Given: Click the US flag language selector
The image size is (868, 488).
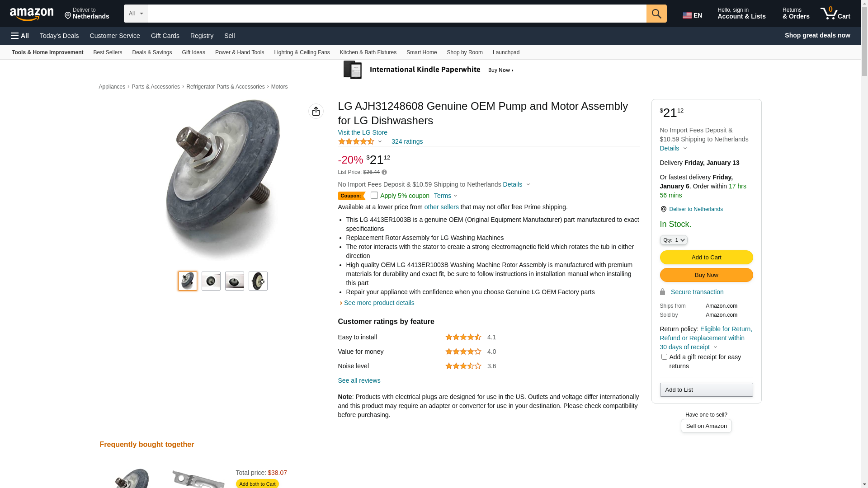Looking at the screenshot, I should 692,15.
